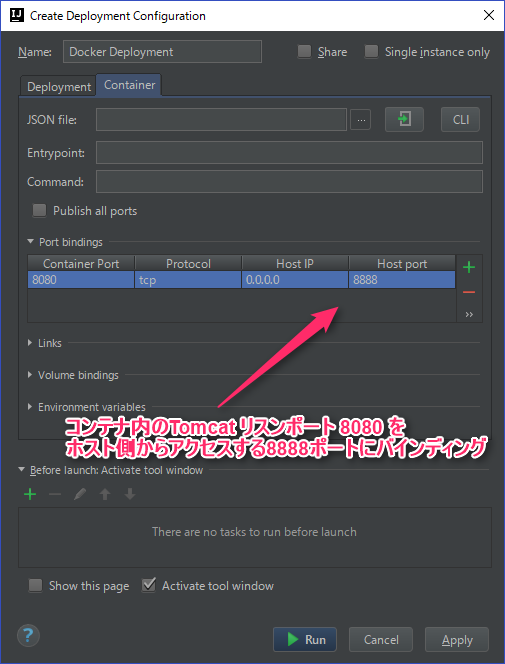Viewport: 505px width, 664px height.
Task: Click the Run button
Action: point(305,639)
